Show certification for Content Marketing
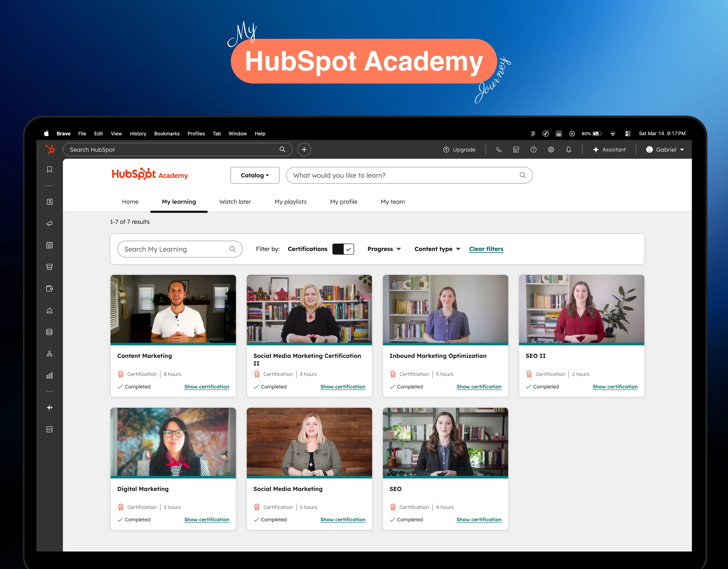The height and width of the screenshot is (569, 728). [206, 387]
